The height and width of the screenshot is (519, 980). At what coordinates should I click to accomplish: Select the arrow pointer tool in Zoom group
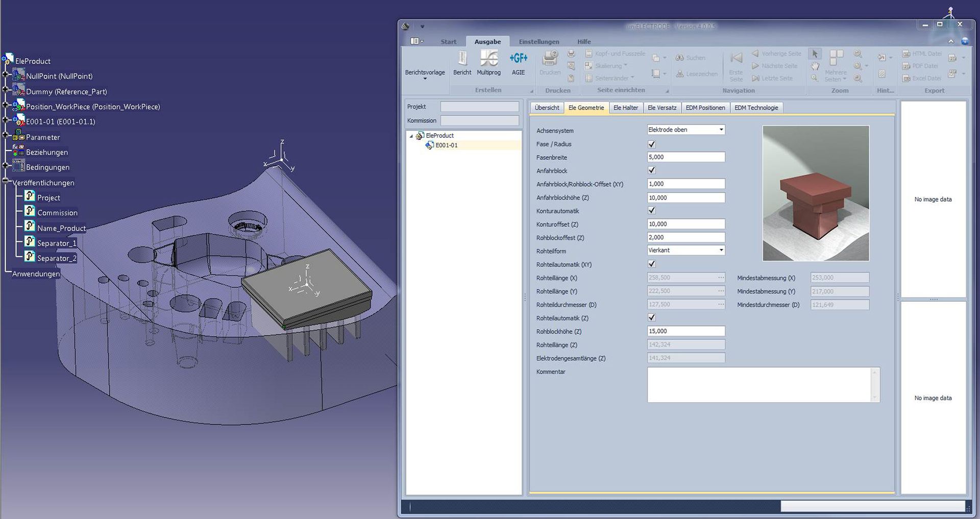(x=815, y=54)
